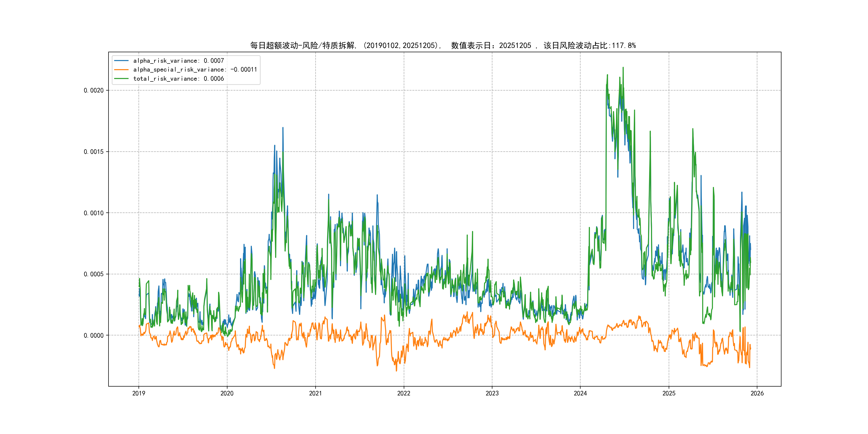
Task: Click the 2021 x-axis tick label
Action: click(x=315, y=393)
